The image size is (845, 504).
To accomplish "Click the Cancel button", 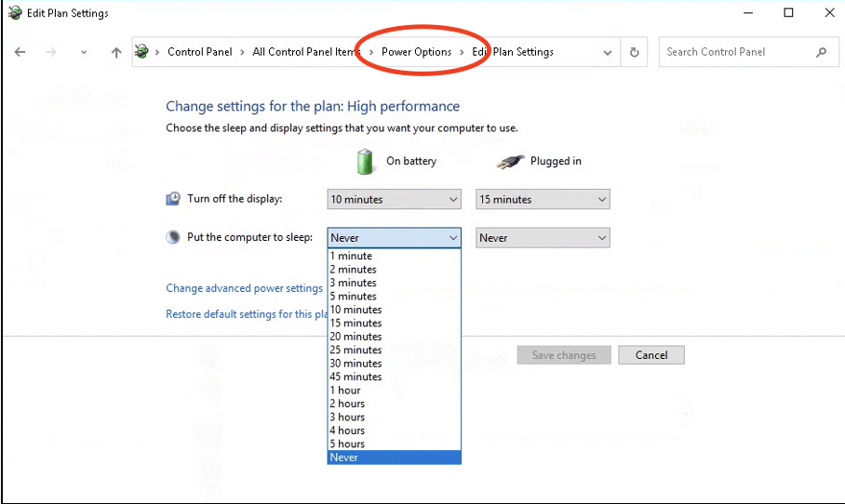I will 651,355.
